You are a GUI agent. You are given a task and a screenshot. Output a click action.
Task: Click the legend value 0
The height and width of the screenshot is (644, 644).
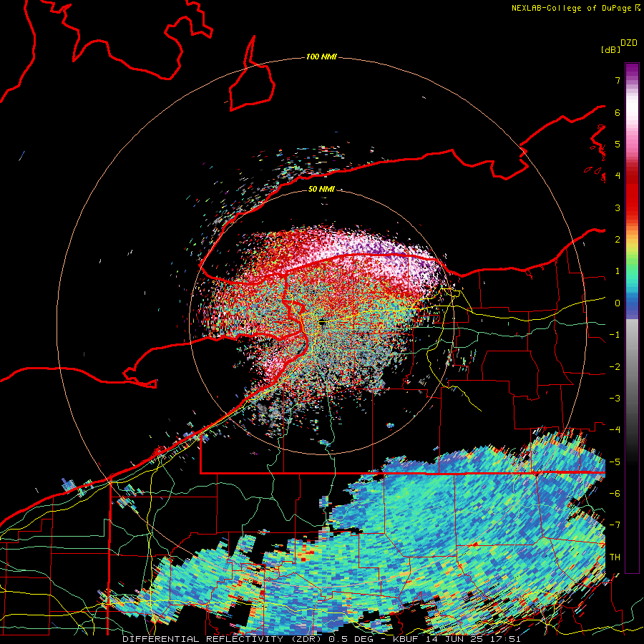(x=618, y=303)
